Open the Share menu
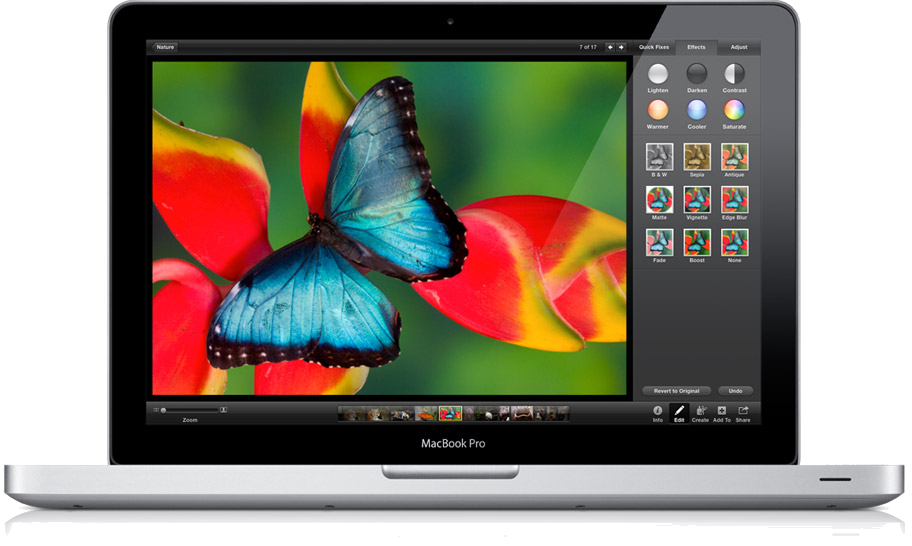 click(743, 413)
